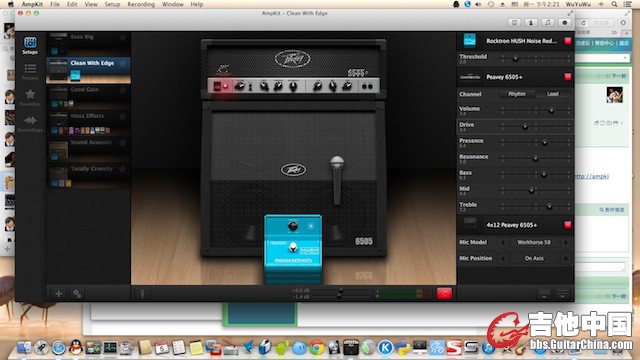Open the Recording menu

tap(141, 4)
